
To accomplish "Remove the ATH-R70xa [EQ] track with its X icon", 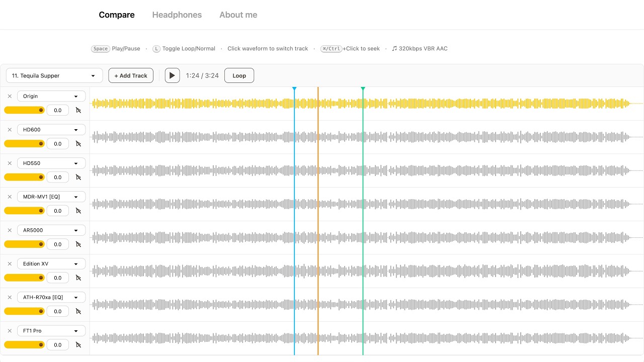I will tap(10, 297).
